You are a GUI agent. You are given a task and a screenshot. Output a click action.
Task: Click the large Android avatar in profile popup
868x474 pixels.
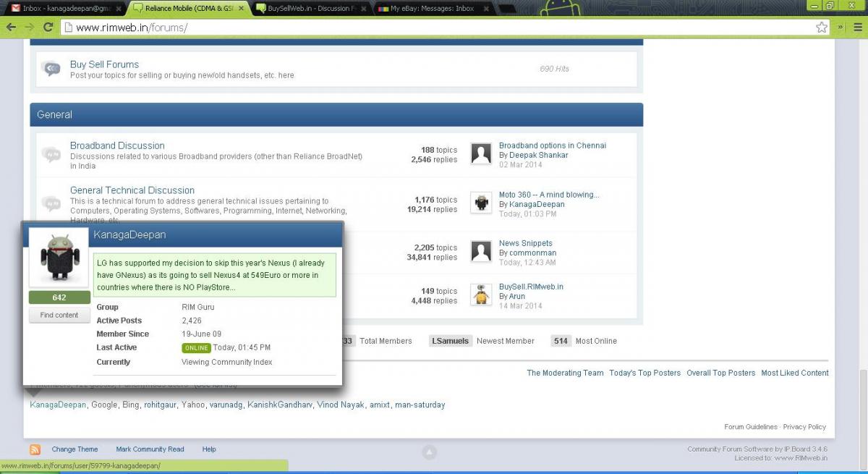pos(59,259)
